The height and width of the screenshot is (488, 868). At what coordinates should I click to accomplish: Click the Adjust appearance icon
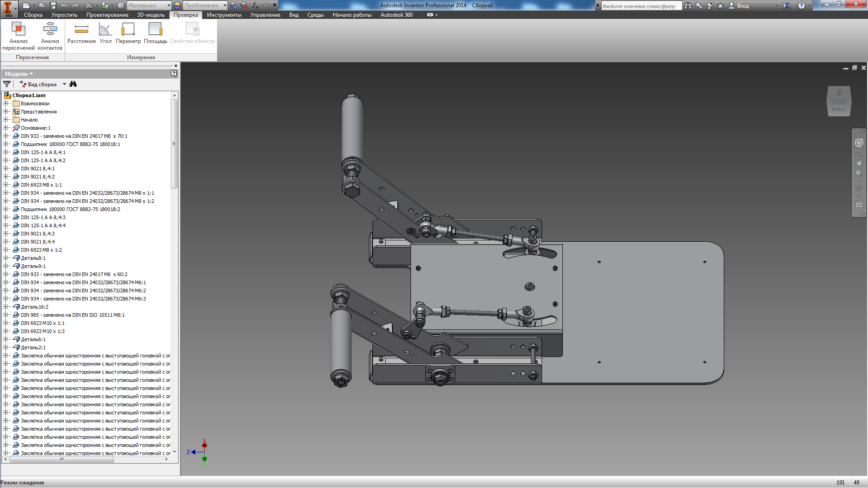(x=233, y=5)
